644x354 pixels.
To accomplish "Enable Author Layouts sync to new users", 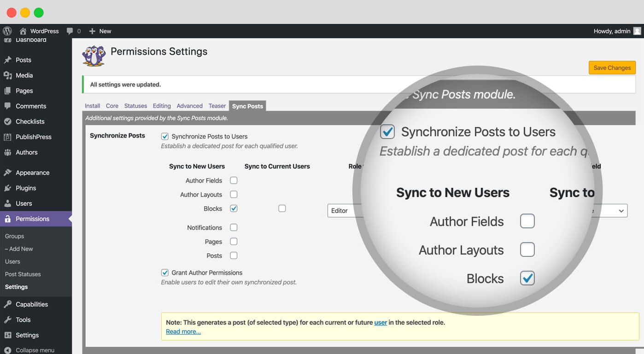I will [234, 194].
